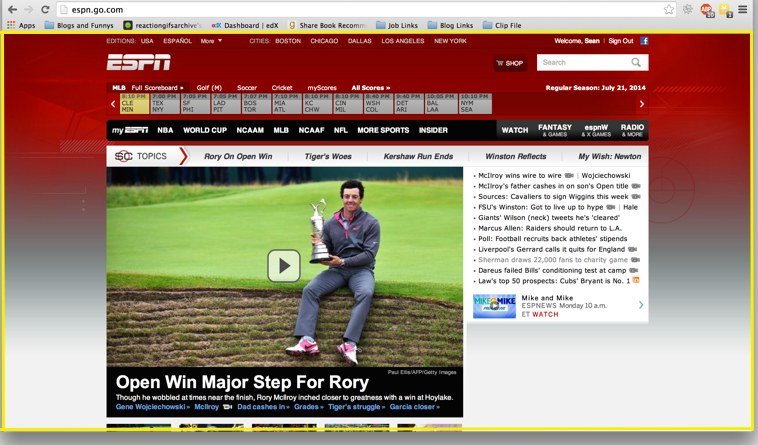The width and height of the screenshot is (758, 445).
Task: Select the NFL nav item
Action: [x=341, y=130]
